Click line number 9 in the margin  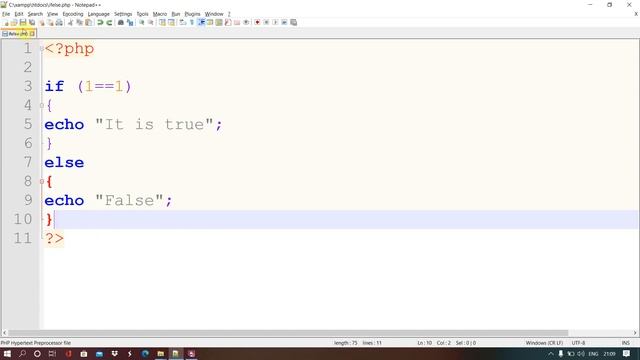[x=28, y=200]
